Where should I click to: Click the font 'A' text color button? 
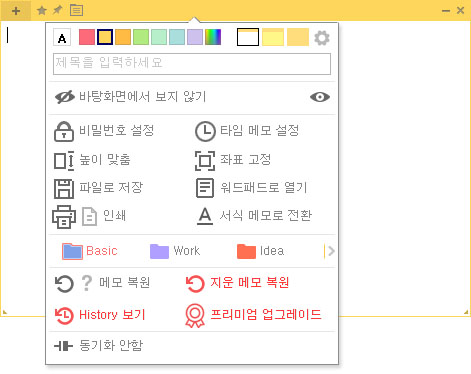pyautogui.click(x=62, y=37)
